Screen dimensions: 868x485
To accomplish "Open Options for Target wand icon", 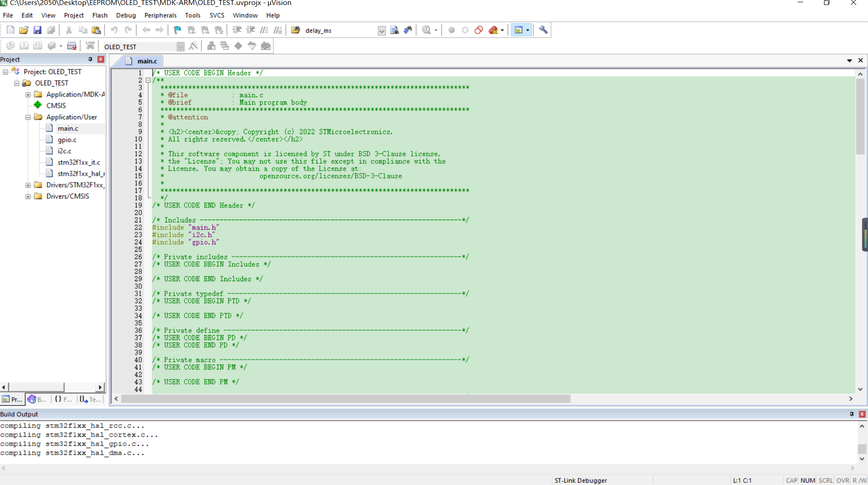I will [x=194, y=46].
